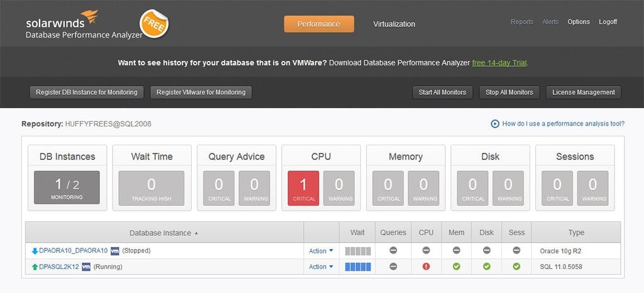Click the Query Advice warning tile
This screenshot has height=293, width=644.
(254, 188)
